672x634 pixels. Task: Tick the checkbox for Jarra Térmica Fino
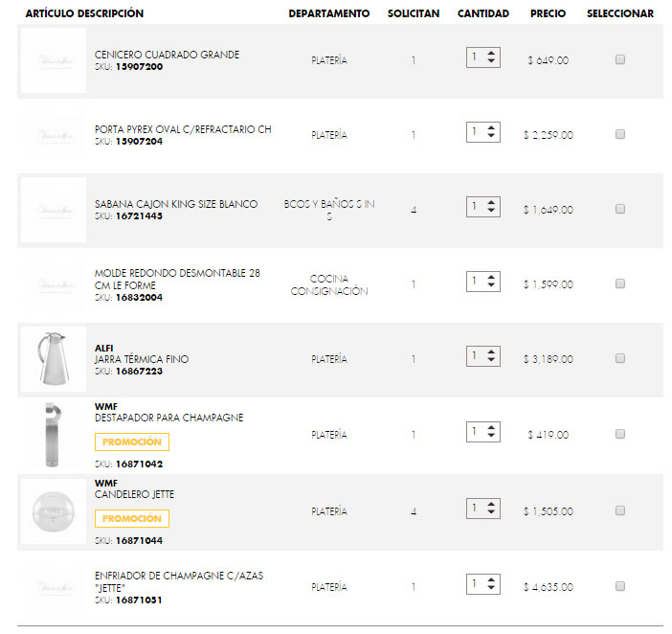click(x=620, y=358)
